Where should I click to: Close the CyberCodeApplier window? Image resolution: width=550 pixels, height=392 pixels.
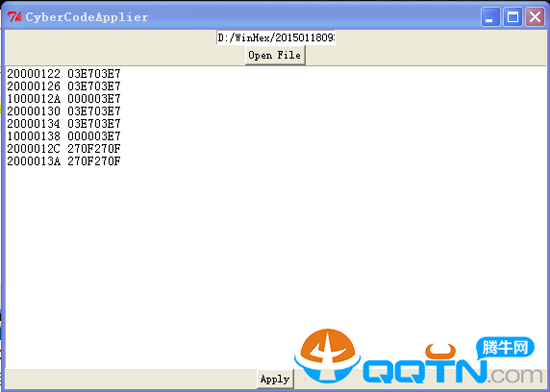click(x=535, y=17)
